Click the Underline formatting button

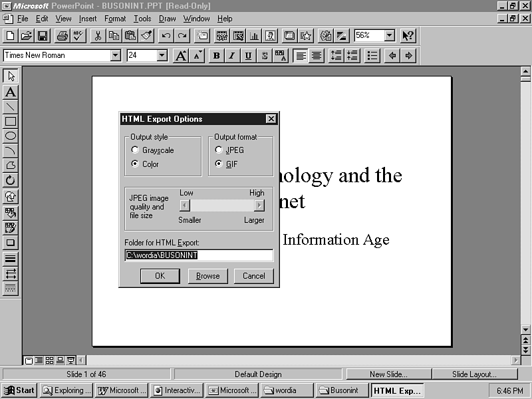click(x=248, y=56)
